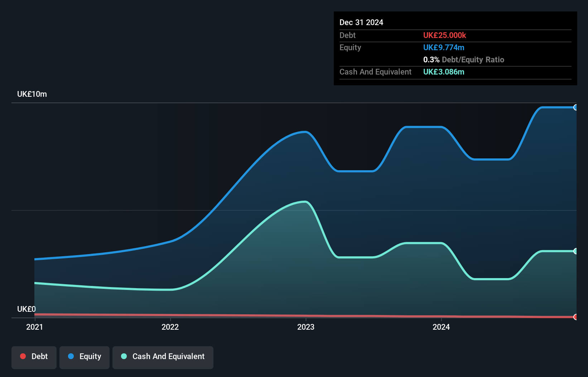Toggle the Debt series legend button
Screen dimensions: 588x377
tap(34, 357)
